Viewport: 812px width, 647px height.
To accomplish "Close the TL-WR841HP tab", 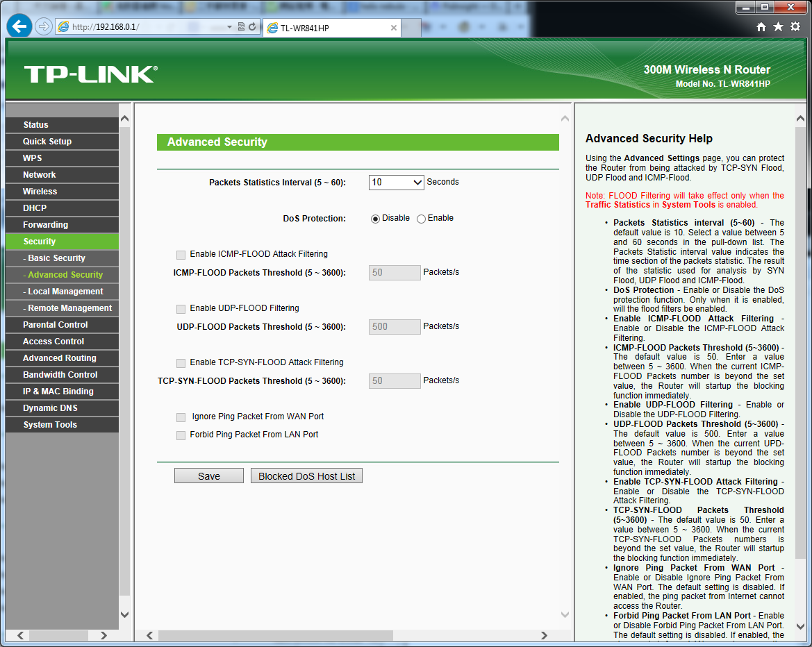I will [x=394, y=28].
